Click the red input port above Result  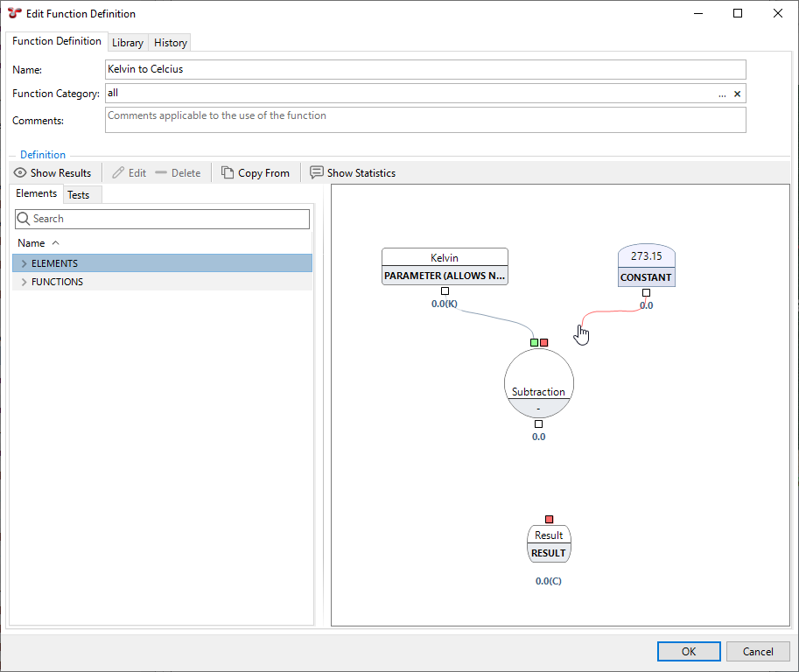(x=549, y=520)
